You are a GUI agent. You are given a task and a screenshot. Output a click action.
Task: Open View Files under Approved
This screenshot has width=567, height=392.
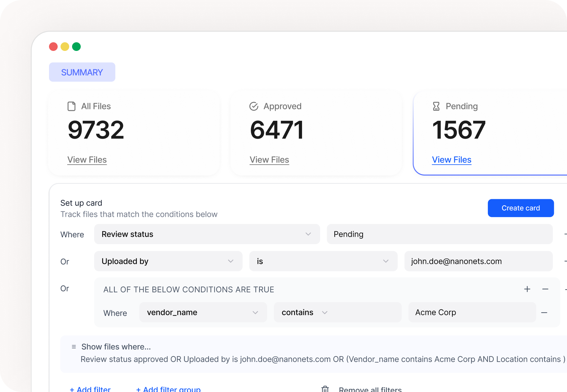269,160
